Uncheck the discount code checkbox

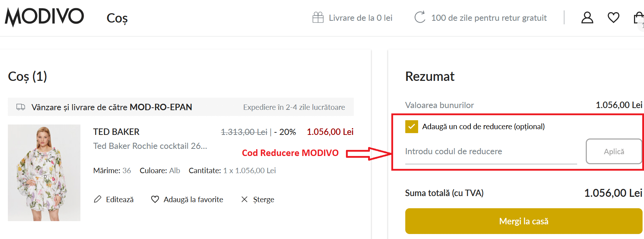(x=411, y=127)
